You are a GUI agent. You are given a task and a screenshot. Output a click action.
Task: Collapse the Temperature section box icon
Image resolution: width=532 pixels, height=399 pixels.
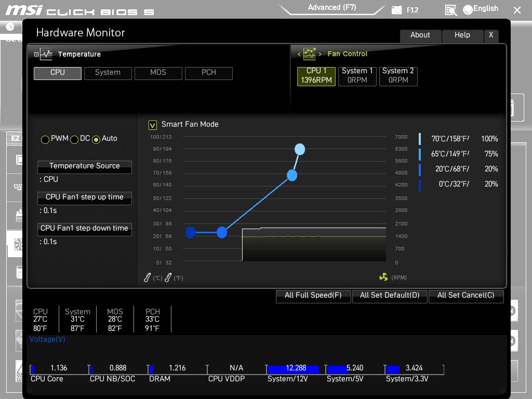tap(36, 54)
